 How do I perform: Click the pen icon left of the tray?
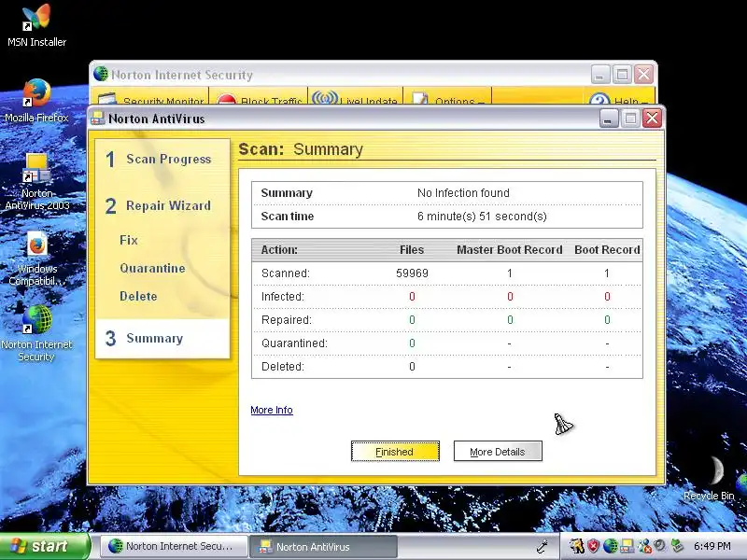coord(543,546)
